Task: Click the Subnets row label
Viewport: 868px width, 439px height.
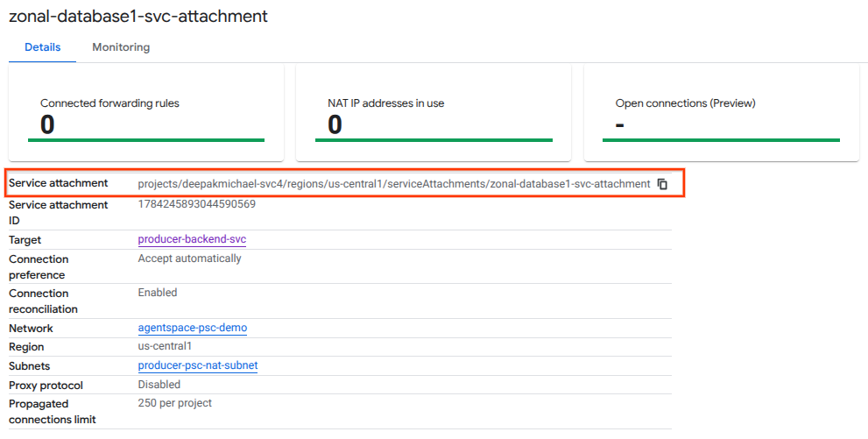Action: pos(30,365)
